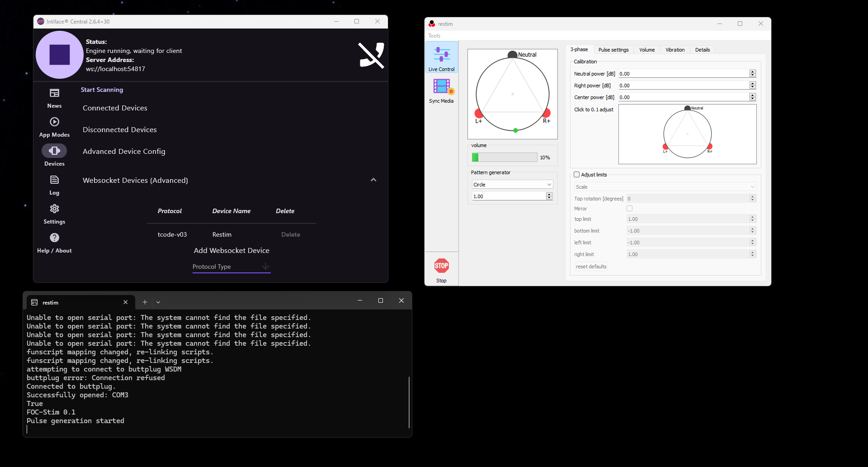Click the R+ red dot in main phase diagram
Screen dimensions: 868x467
(546, 113)
